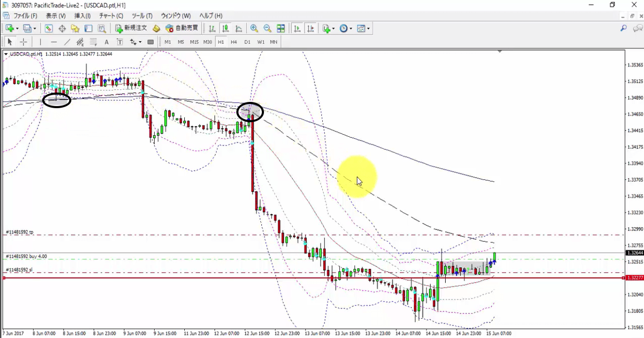
Task: Open the Market Watch window icon
Action: tap(48, 29)
